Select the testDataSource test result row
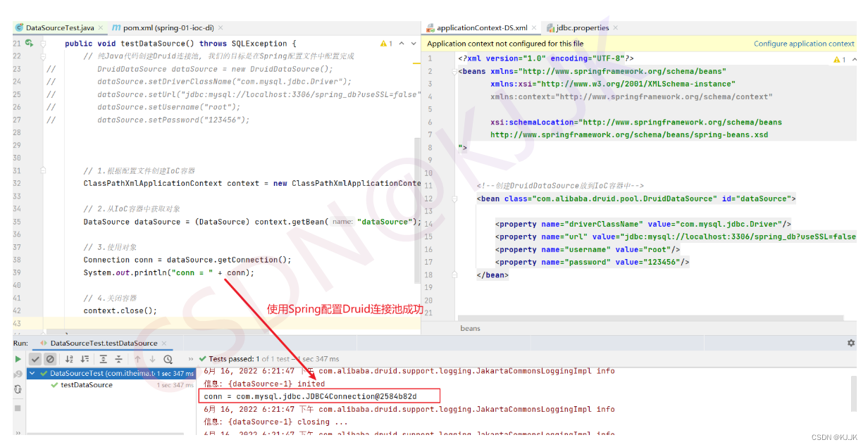This screenshot has height=447, width=868. coord(112,385)
